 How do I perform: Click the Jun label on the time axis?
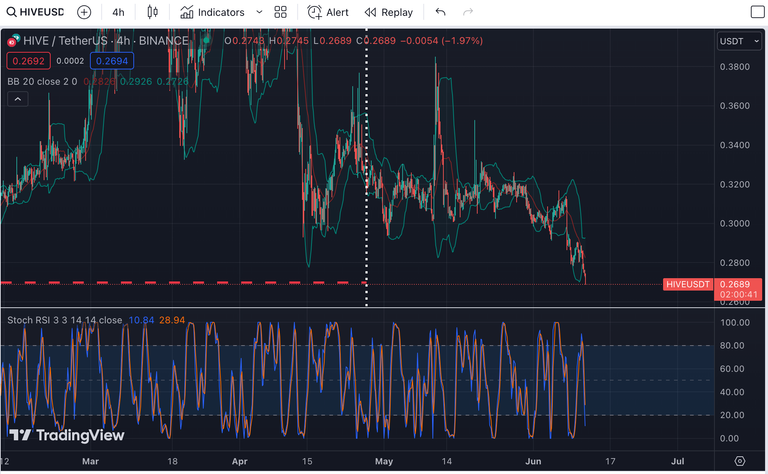(533, 461)
